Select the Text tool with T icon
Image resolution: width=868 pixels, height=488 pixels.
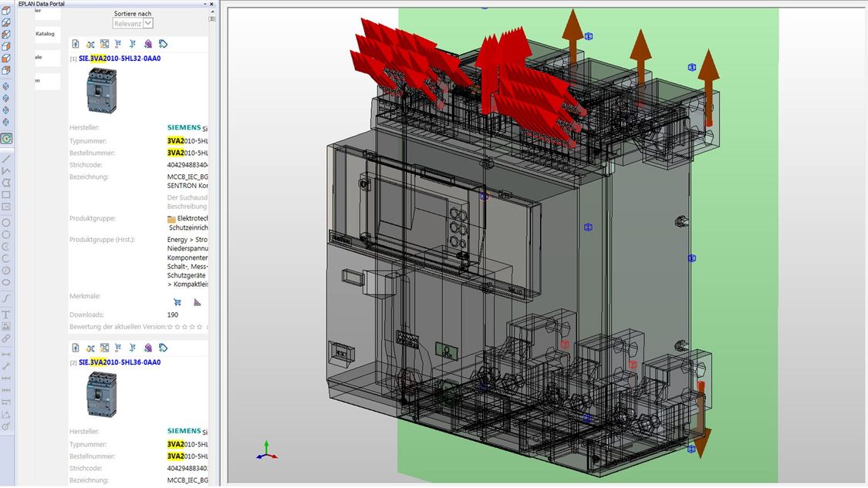6,315
